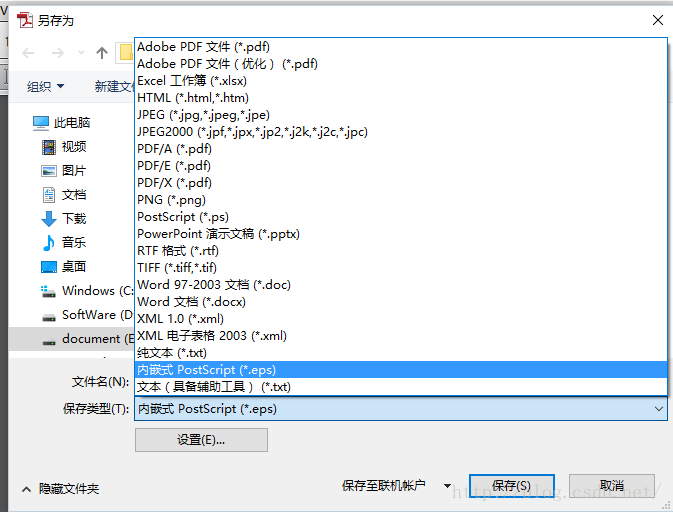
Task: Open the 组织 menu
Action: [x=45, y=87]
